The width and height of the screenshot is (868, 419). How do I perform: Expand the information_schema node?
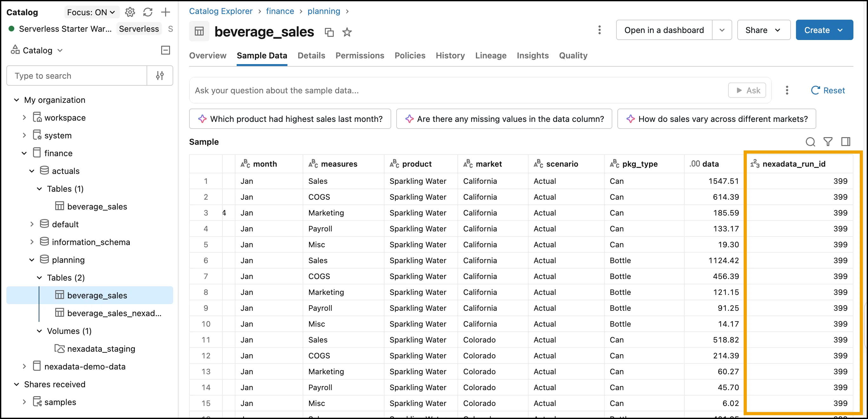pos(32,242)
